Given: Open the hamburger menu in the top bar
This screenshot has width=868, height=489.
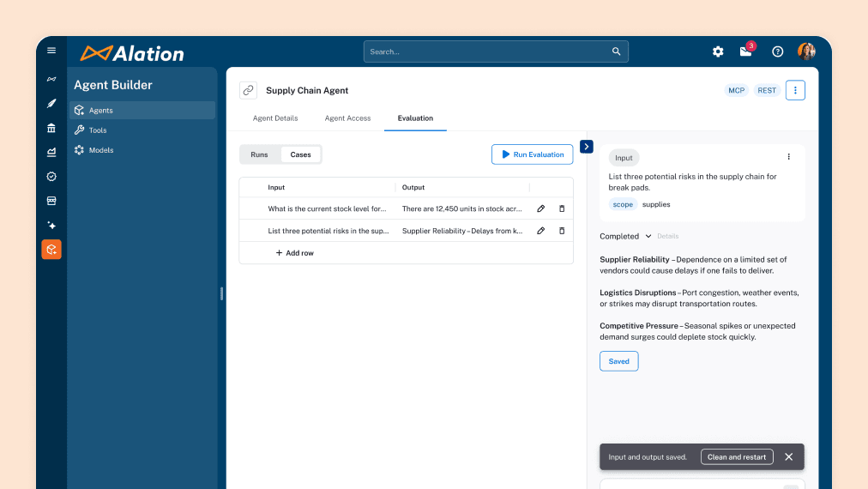Looking at the screenshot, I should click(x=51, y=51).
